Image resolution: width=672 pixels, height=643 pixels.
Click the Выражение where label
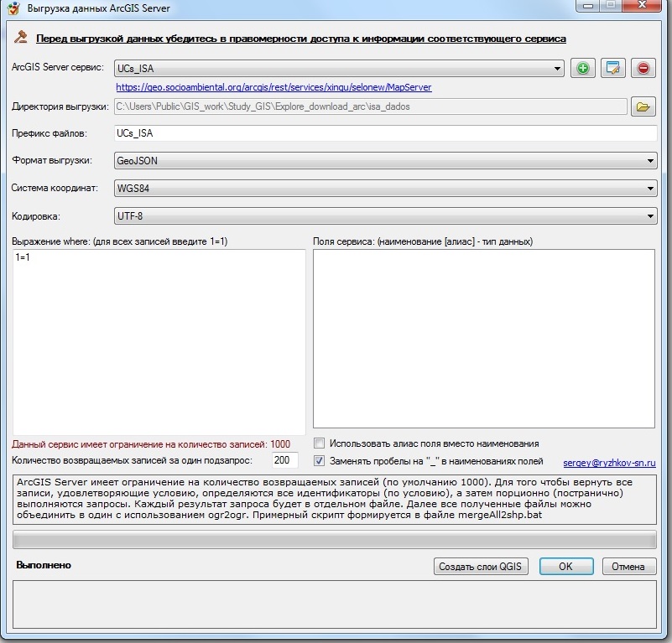point(120,241)
